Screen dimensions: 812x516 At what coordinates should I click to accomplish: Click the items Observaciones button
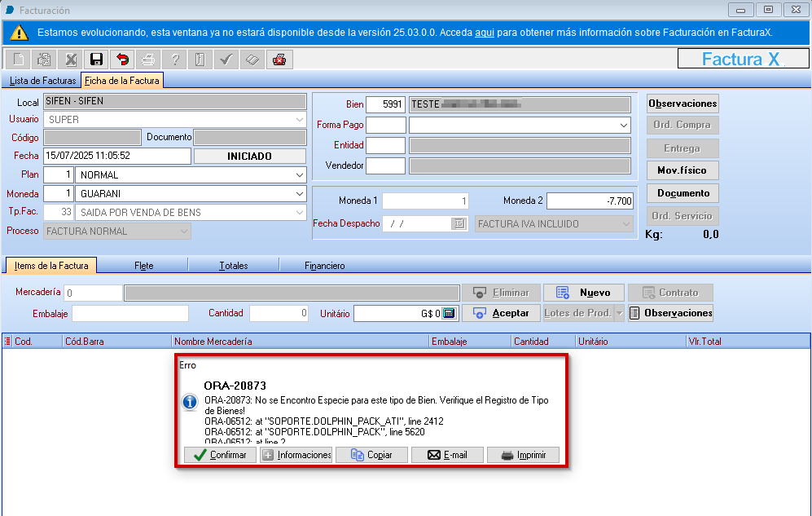pyautogui.click(x=670, y=313)
